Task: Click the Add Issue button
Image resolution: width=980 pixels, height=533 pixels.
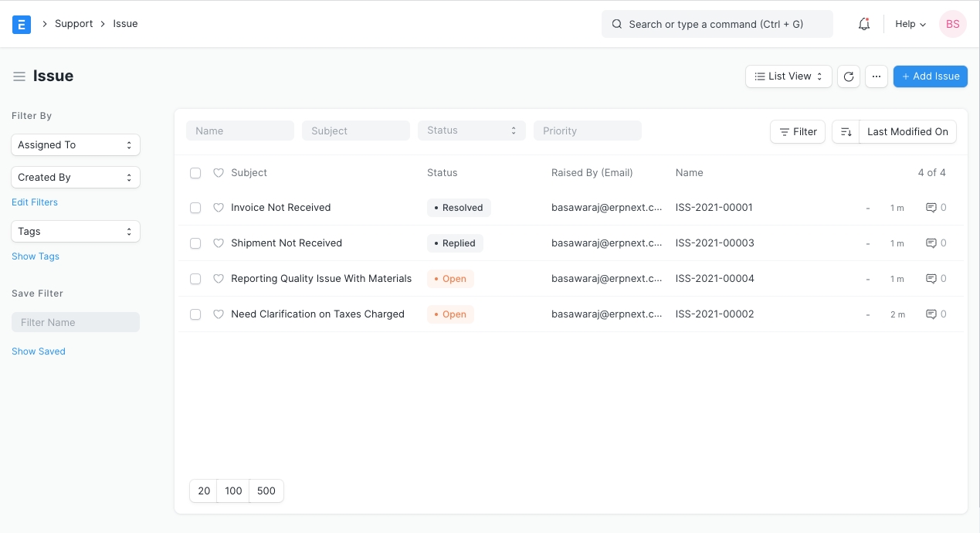Action: (x=930, y=76)
